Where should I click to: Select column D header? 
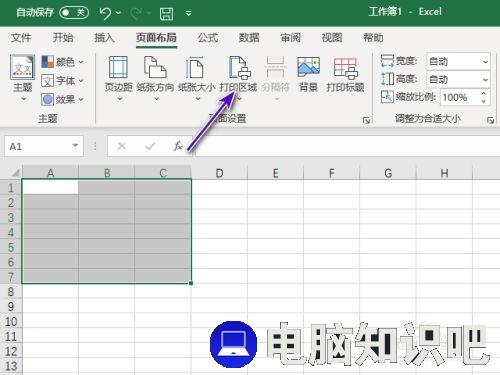point(219,173)
